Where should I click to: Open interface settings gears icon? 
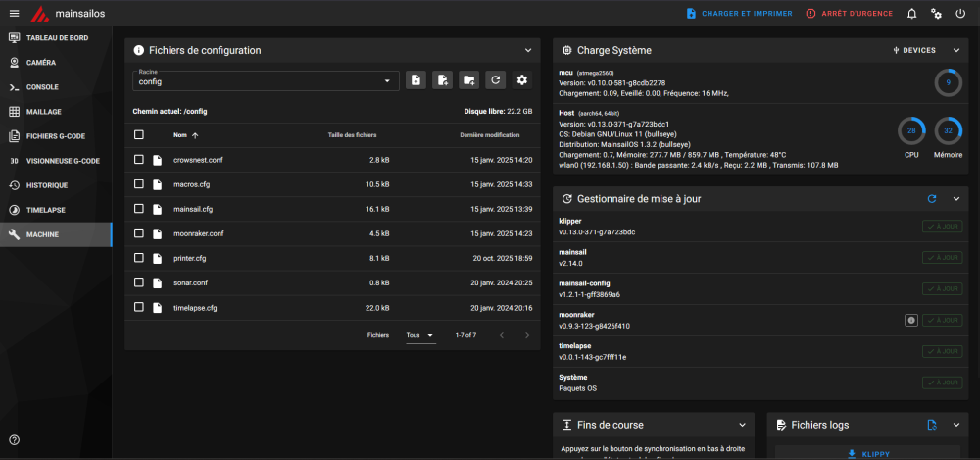tap(936, 13)
